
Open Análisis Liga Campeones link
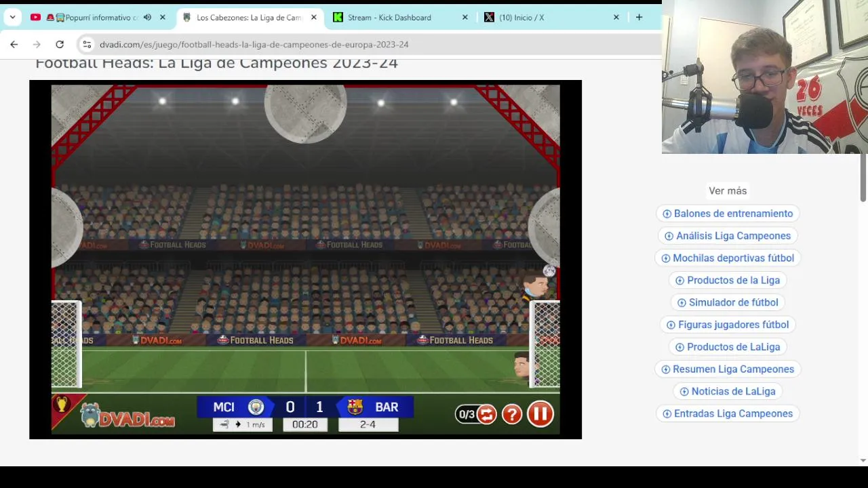point(728,236)
